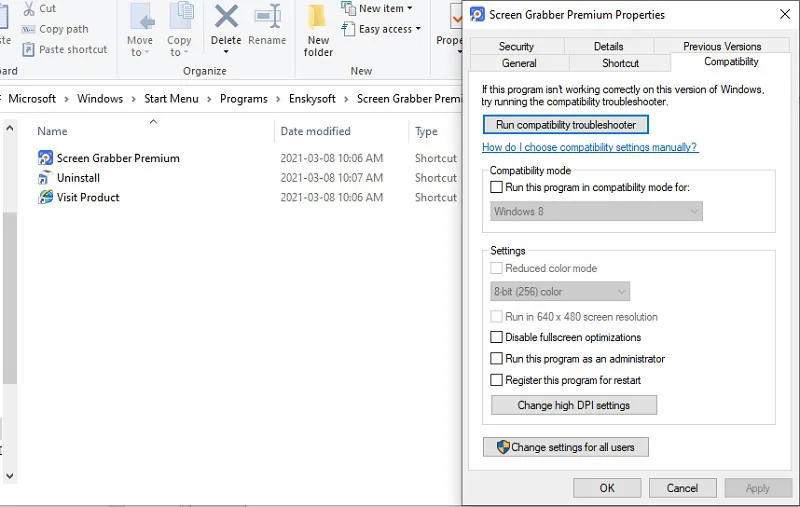
Task: Toggle Run in 640 x 480 resolution
Action: point(496,317)
